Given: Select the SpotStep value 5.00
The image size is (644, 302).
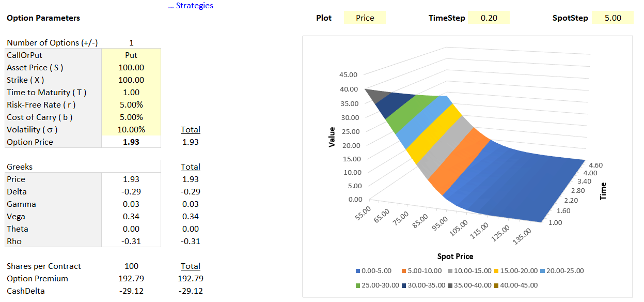Looking at the screenshot, I should pos(612,18).
